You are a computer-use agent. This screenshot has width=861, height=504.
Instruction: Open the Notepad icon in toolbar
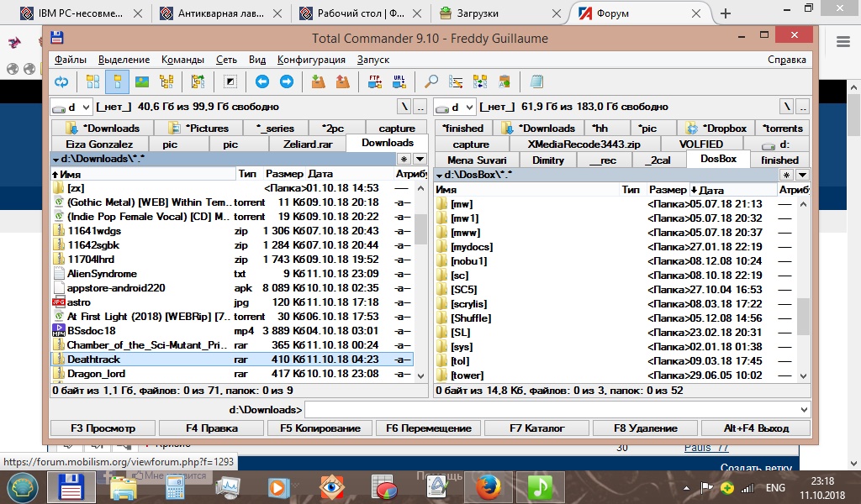536,81
